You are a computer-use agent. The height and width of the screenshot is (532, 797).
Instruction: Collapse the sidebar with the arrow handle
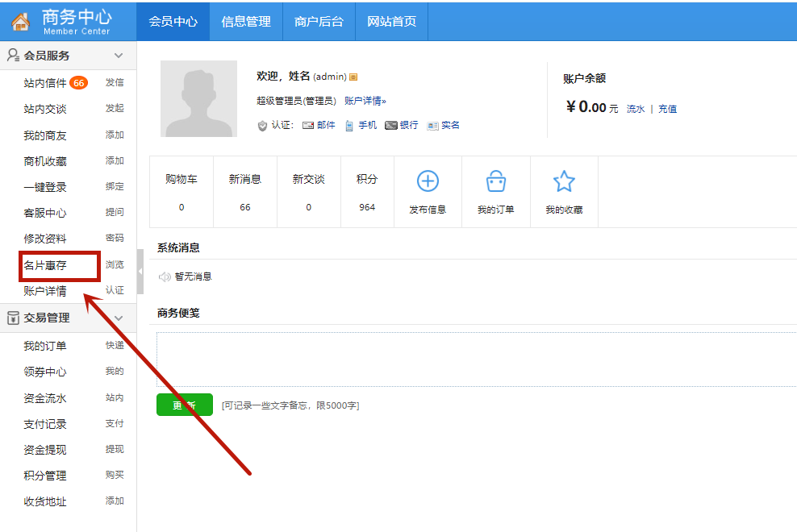tap(140, 272)
